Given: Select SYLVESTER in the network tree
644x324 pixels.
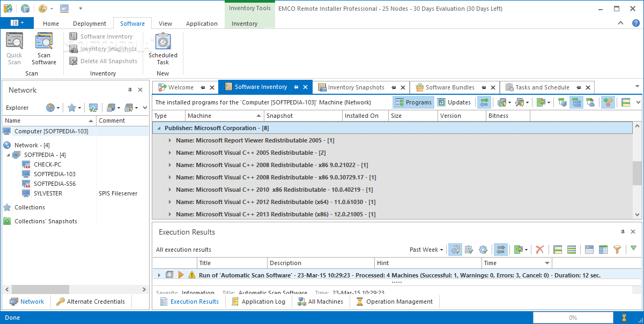Looking at the screenshot, I should [48, 193].
